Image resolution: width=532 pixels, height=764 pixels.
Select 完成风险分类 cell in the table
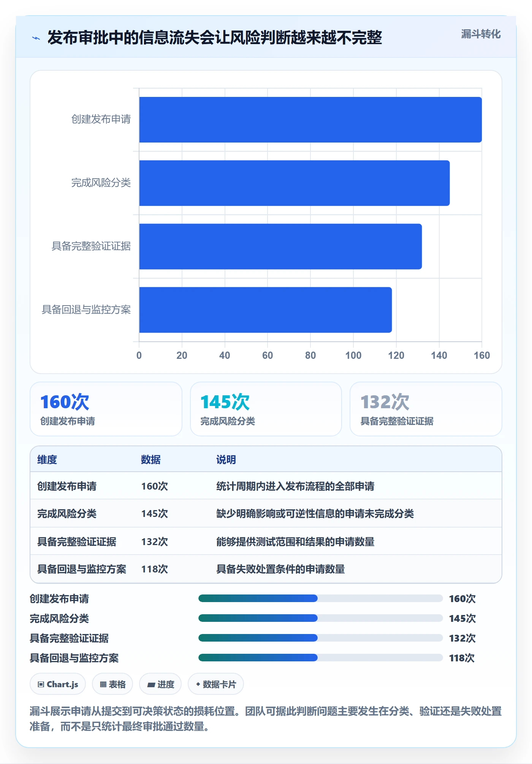pos(67,514)
